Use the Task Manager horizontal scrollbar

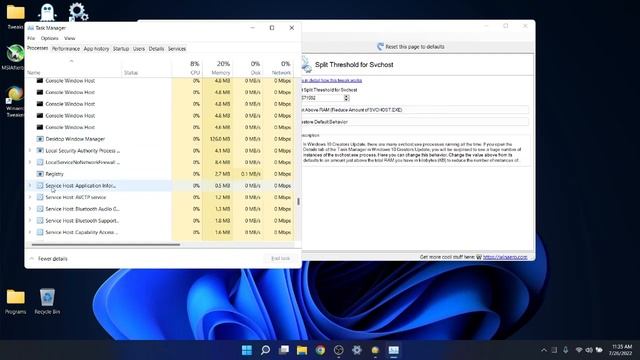pos(106,244)
